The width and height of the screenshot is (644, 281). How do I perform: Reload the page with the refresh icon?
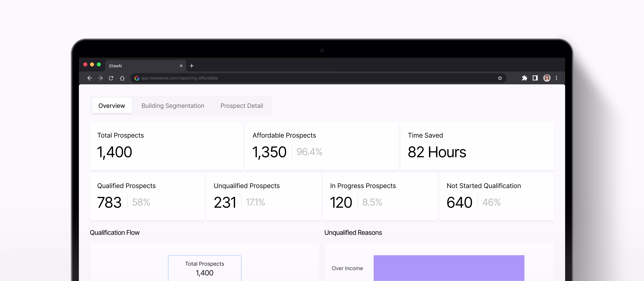pyautogui.click(x=111, y=78)
